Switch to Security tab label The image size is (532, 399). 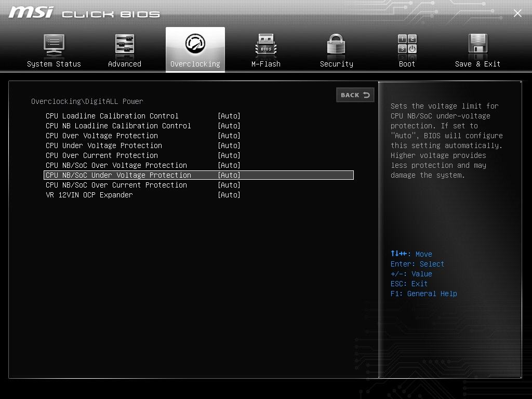tap(337, 64)
